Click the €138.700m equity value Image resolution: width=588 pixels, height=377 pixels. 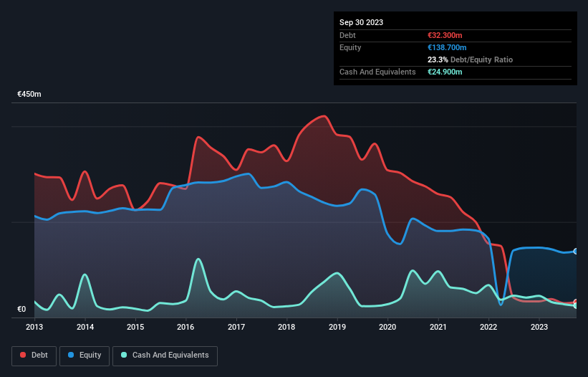[x=447, y=47]
